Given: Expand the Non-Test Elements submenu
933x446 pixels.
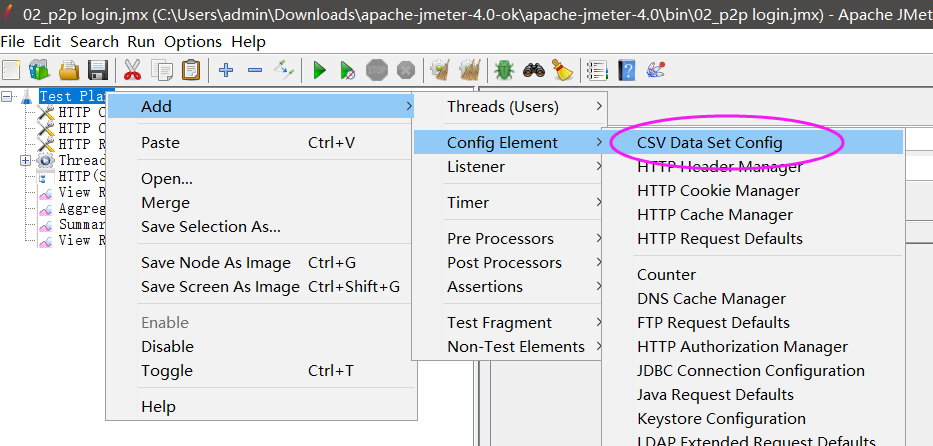Looking at the screenshot, I should tap(510, 347).
